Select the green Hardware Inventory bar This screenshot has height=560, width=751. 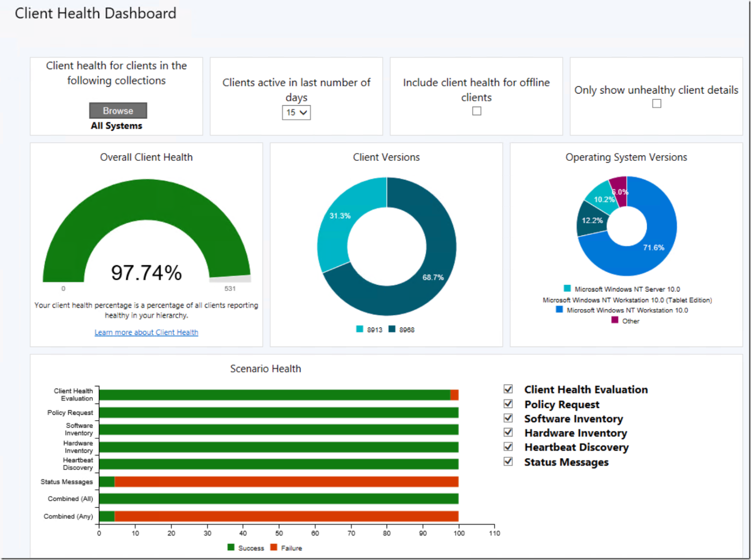pos(278,447)
